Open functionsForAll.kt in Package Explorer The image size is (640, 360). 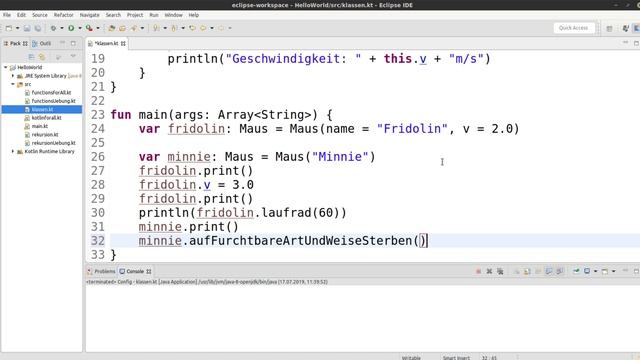click(x=51, y=93)
